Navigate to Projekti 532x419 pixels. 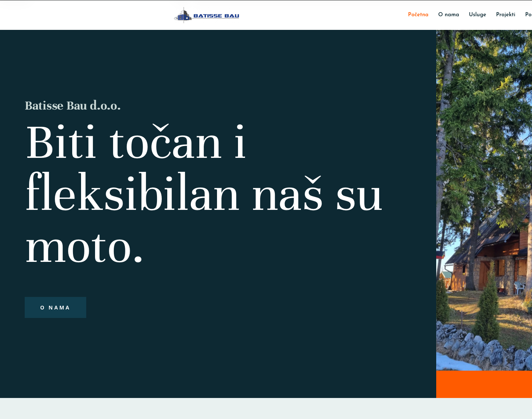tap(505, 15)
